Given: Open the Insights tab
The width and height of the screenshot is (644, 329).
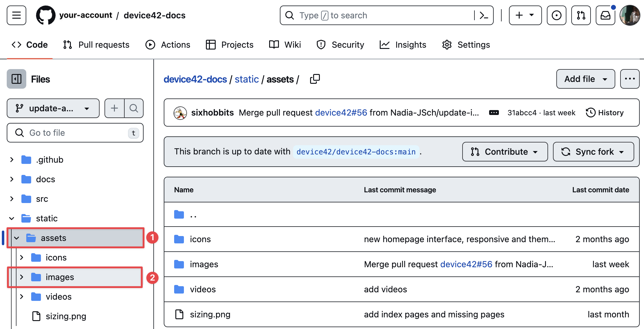Looking at the screenshot, I should (x=403, y=45).
